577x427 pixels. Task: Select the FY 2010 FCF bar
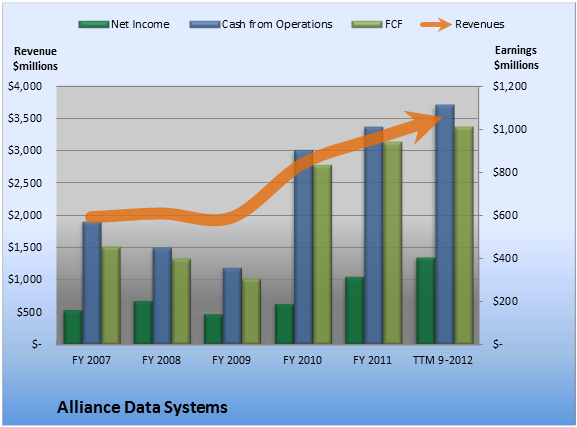point(323,255)
